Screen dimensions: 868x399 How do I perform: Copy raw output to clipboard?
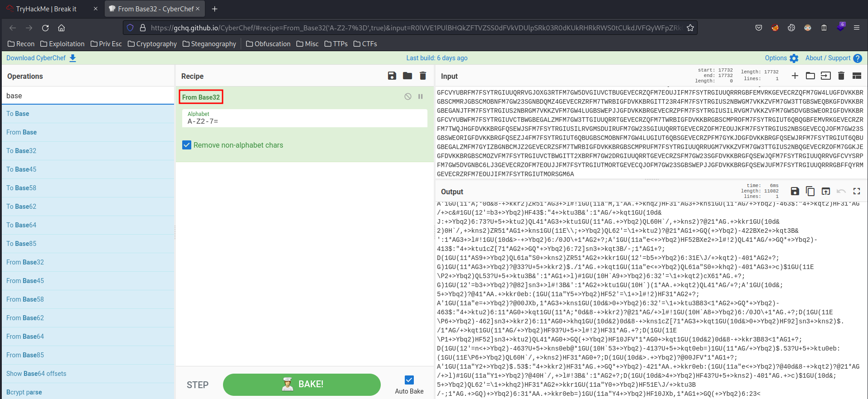point(810,191)
